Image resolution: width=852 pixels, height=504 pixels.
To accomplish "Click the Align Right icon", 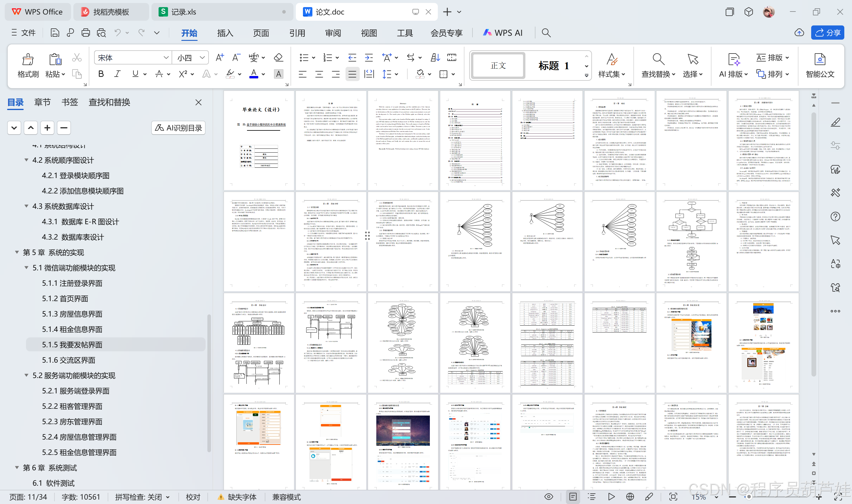I will (336, 74).
